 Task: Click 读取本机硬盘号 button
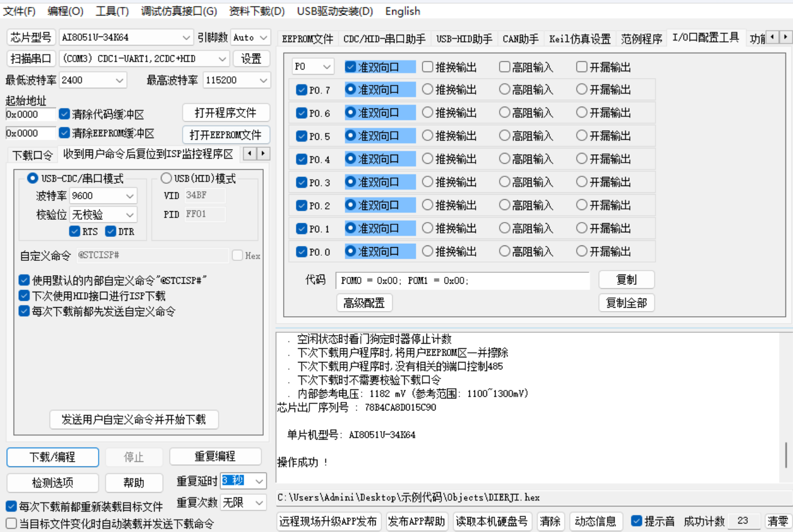(492, 521)
